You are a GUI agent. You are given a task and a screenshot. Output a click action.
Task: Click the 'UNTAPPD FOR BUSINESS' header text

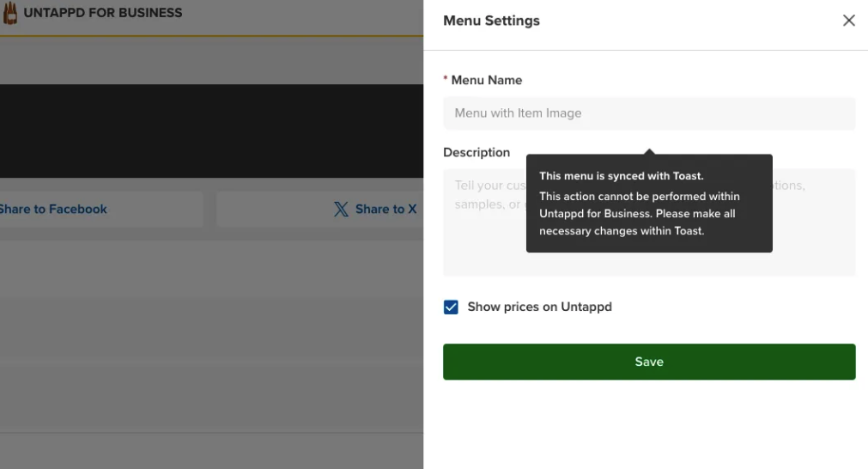(x=103, y=13)
